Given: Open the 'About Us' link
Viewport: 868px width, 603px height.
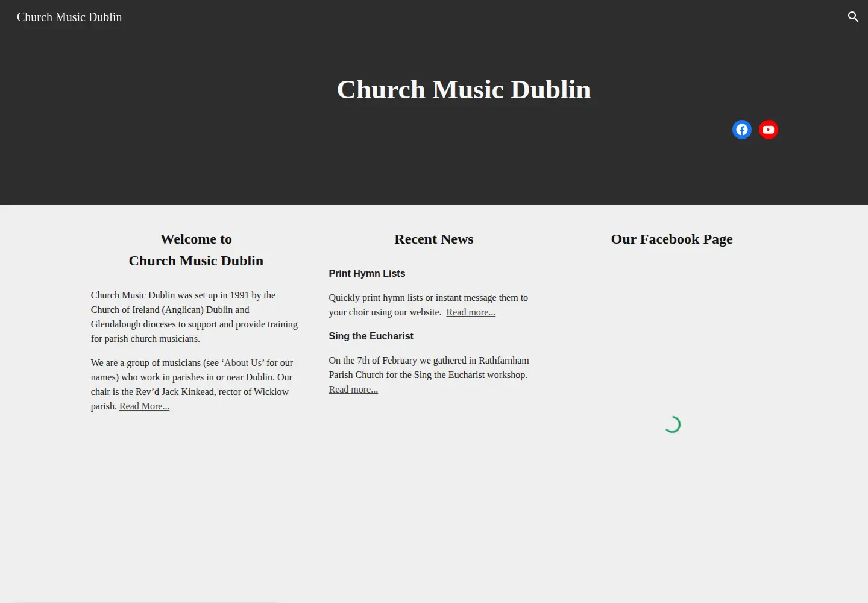Looking at the screenshot, I should [x=243, y=363].
